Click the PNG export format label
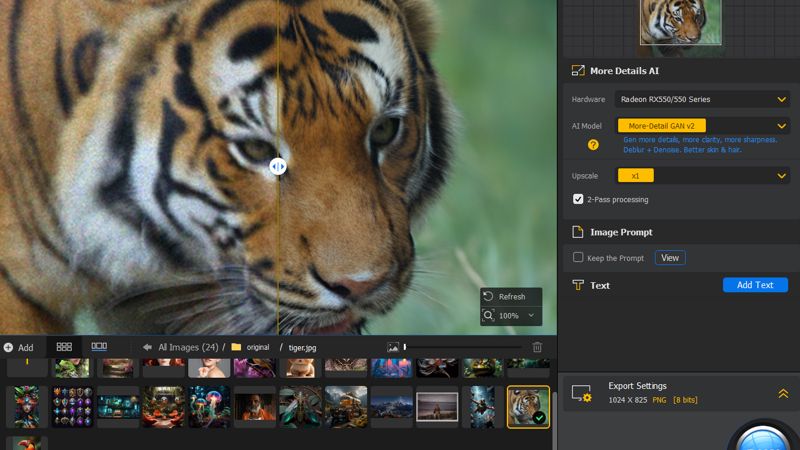Screen dimensions: 800x450 coord(659,400)
